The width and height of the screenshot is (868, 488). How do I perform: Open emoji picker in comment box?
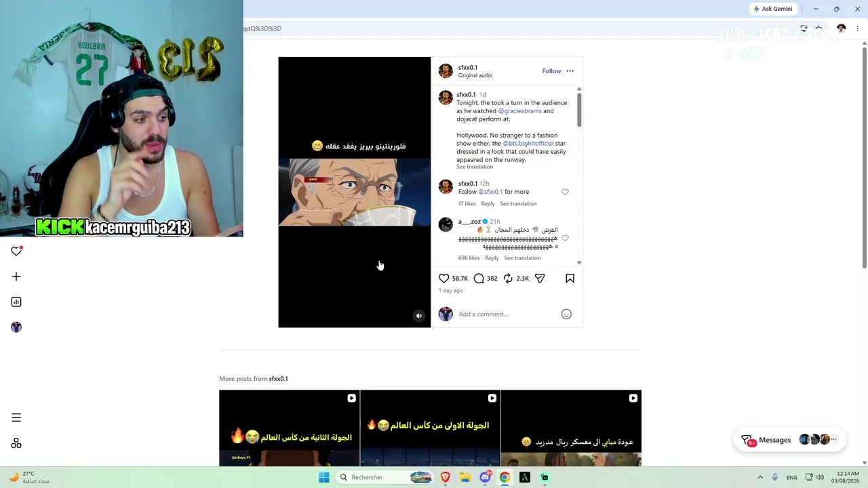566,314
